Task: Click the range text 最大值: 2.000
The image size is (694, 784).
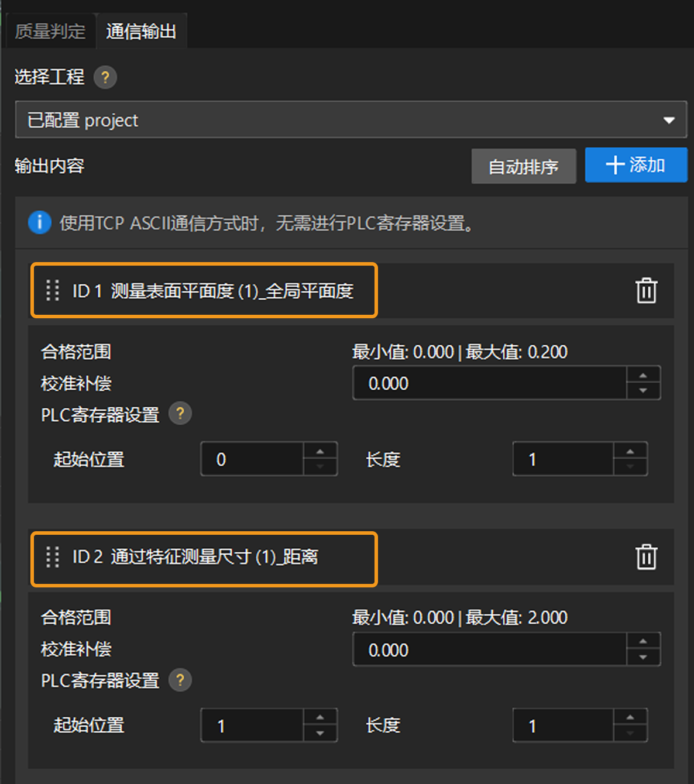Action: click(517, 617)
